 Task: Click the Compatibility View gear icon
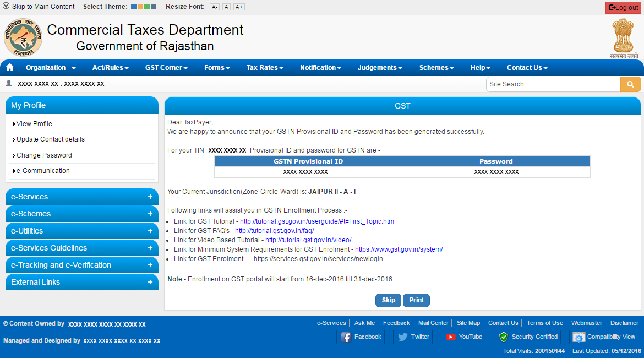(x=578, y=337)
